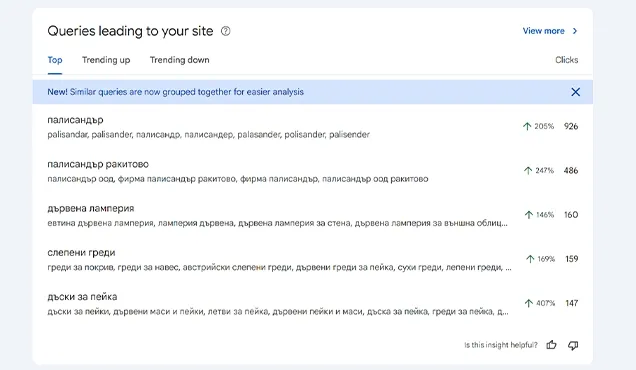Switch to Trending down tab

pos(179,60)
